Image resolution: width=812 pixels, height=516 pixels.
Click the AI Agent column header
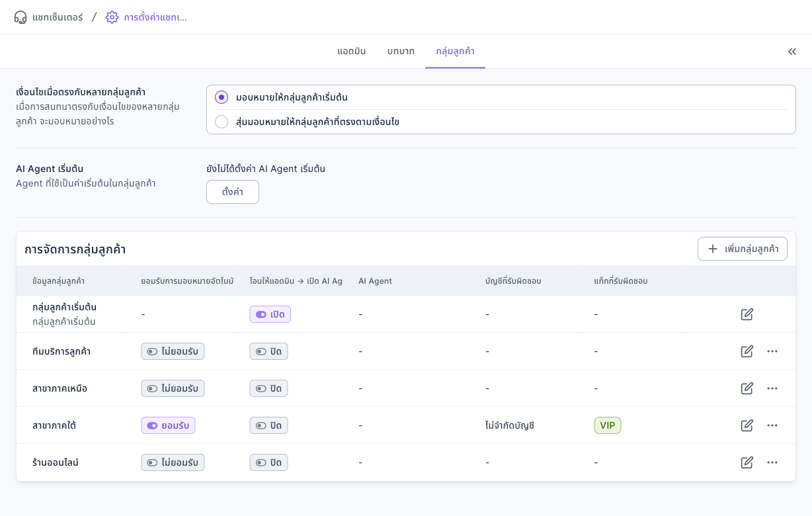[x=376, y=281]
